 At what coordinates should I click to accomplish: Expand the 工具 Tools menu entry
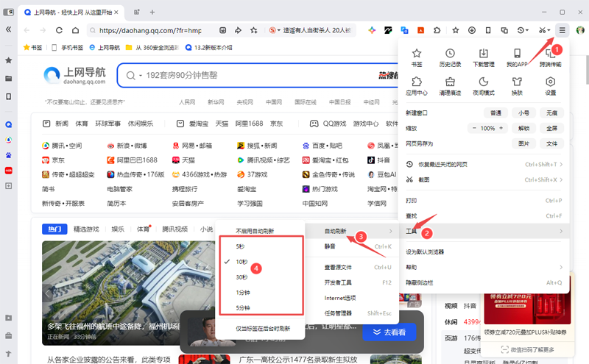coord(484,231)
